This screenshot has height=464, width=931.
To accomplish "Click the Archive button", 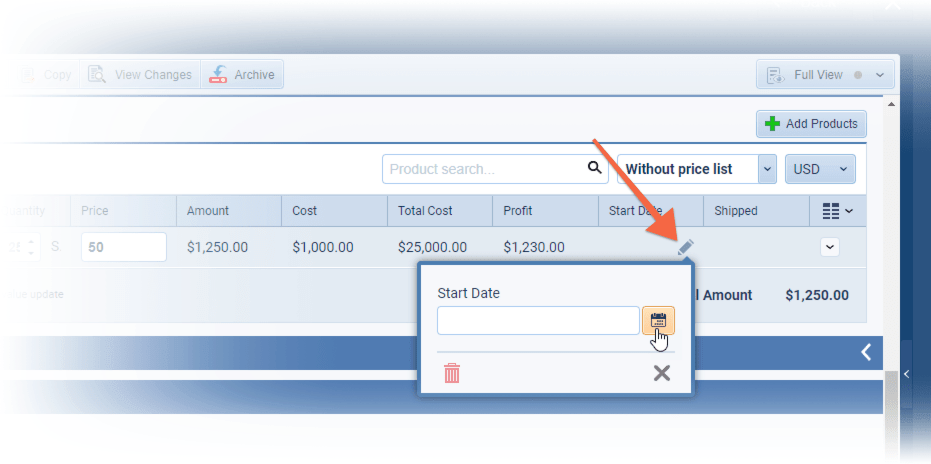I will tap(243, 75).
